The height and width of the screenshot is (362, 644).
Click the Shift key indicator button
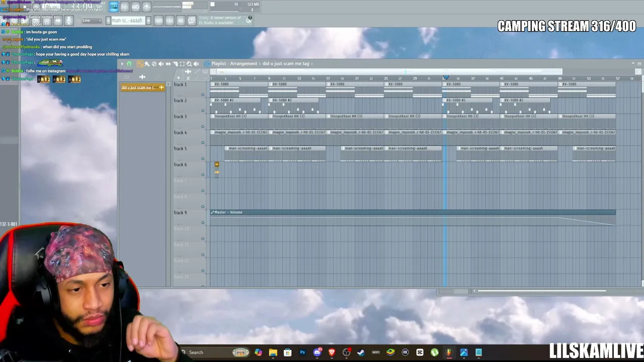(158, 21)
